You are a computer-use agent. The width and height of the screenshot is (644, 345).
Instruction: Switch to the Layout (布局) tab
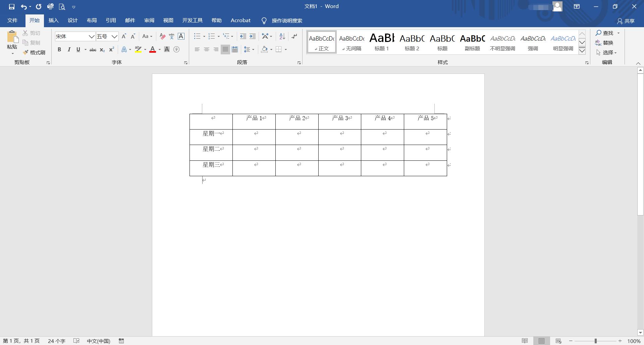[92, 20]
